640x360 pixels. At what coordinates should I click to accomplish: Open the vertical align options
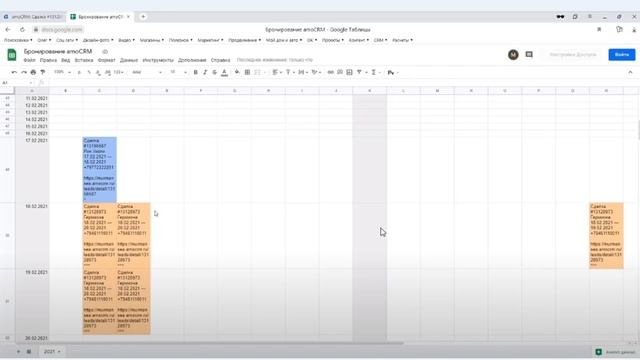[x=290, y=72]
